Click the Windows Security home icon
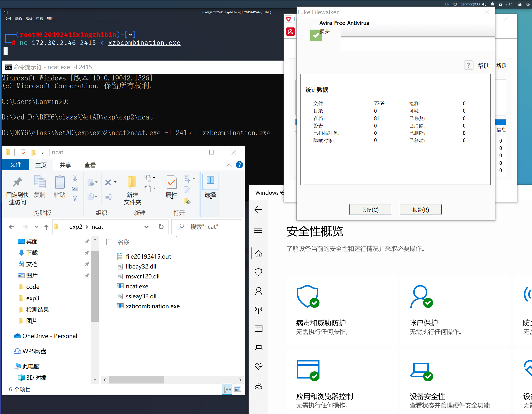 click(x=258, y=253)
